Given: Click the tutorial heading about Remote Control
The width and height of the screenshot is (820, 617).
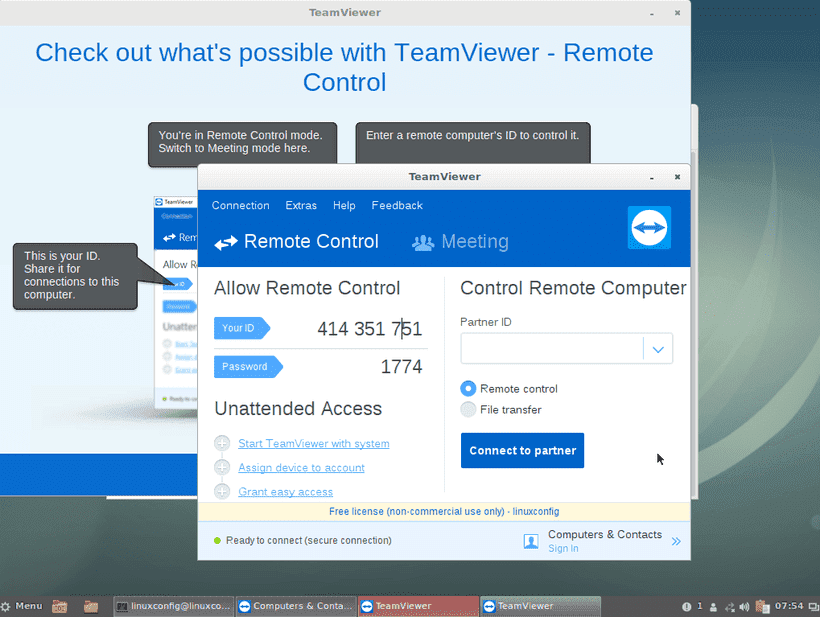Looking at the screenshot, I should [x=344, y=67].
